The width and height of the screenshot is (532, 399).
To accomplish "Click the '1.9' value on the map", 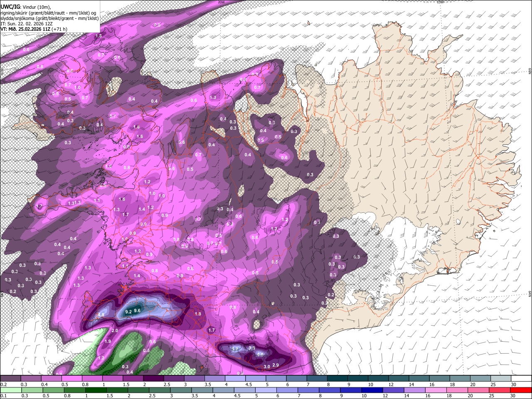I will 108,341.
